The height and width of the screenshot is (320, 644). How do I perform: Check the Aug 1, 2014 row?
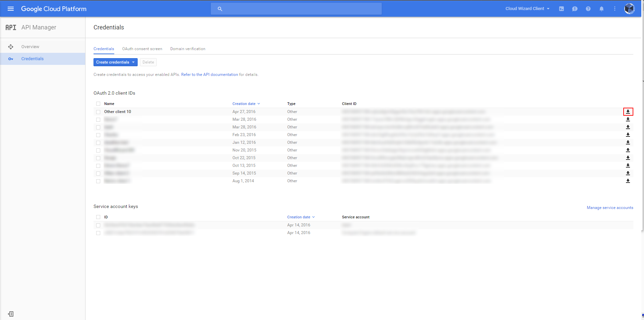coord(98,181)
